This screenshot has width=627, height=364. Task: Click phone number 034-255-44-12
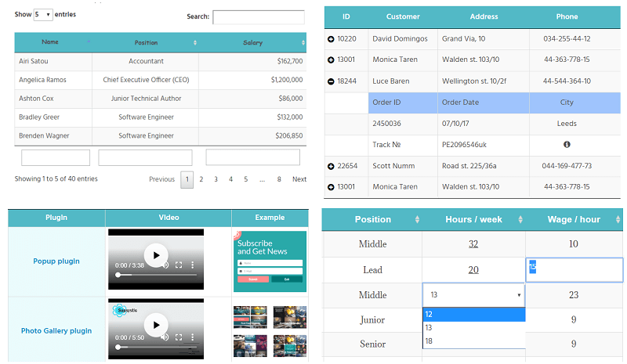pos(567,39)
